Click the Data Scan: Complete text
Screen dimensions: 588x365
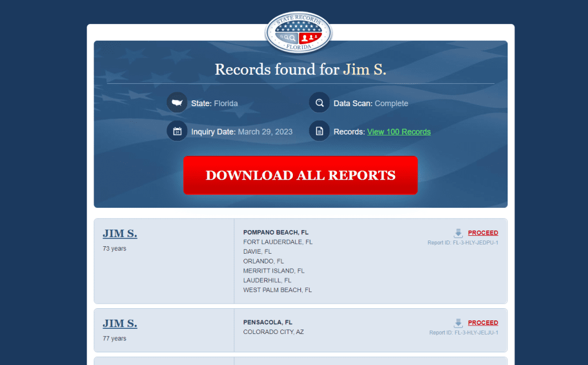[371, 103]
